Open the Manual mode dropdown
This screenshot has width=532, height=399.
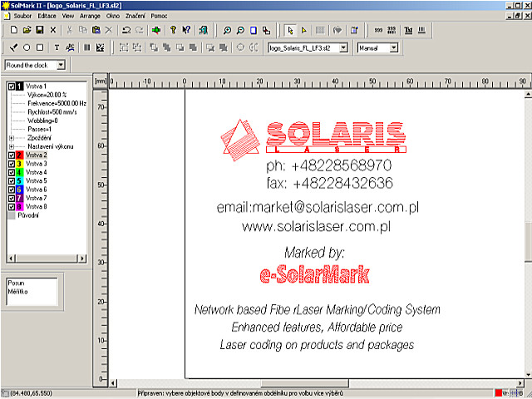point(393,48)
